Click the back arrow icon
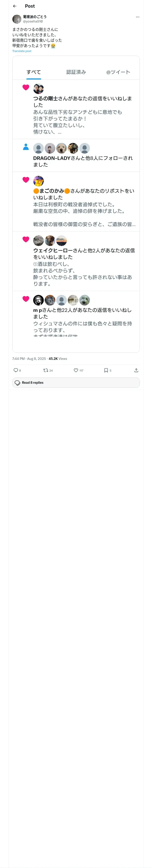The height and width of the screenshot is (868, 152). [14, 6]
